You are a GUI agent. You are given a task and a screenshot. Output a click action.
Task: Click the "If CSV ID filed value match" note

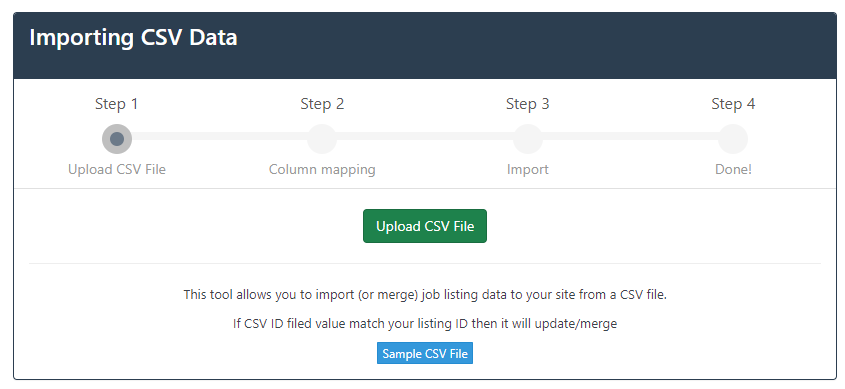pyautogui.click(x=425, y=324)
